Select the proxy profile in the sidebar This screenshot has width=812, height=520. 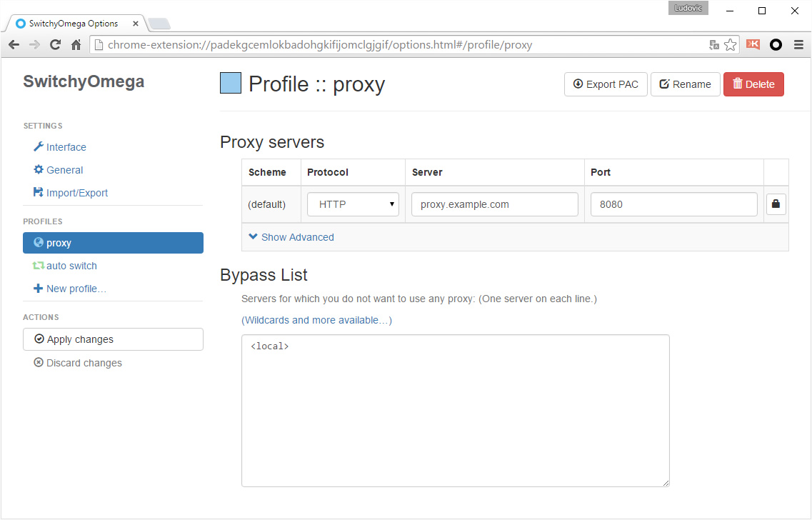point(113,243)
